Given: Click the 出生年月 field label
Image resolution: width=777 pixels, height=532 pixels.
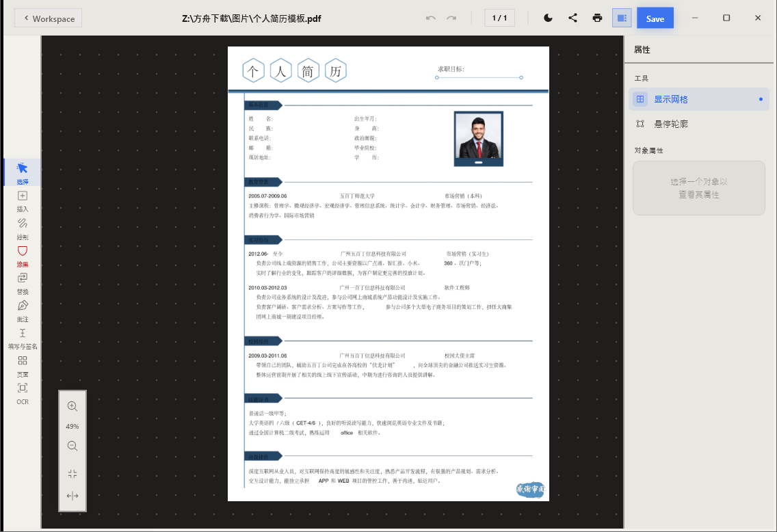Looking at the screenshot, I should pos(366,119).
